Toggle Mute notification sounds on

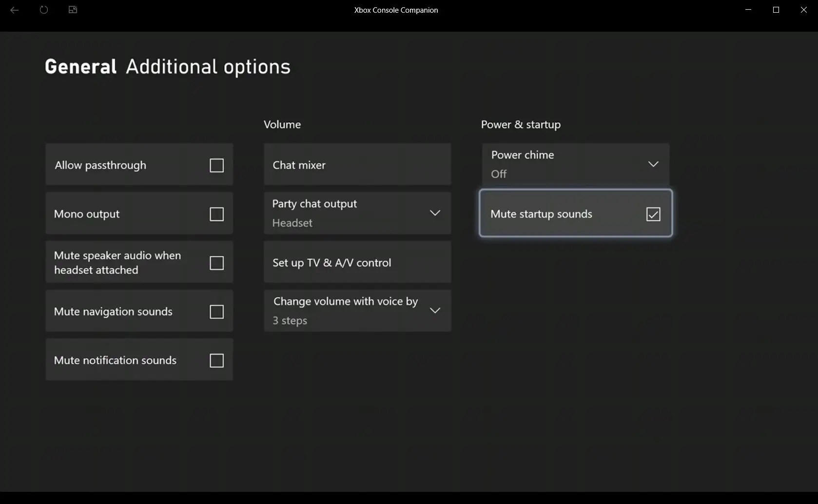216,361
